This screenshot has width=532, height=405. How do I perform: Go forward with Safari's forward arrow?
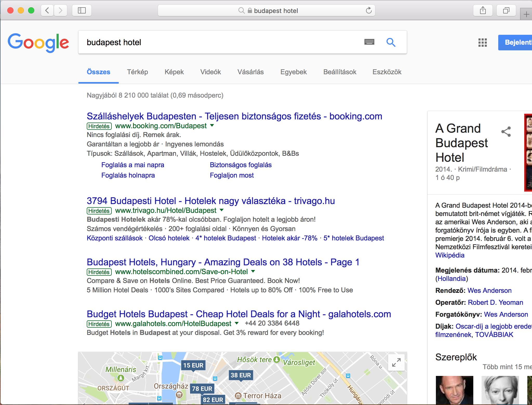[61, 10]
